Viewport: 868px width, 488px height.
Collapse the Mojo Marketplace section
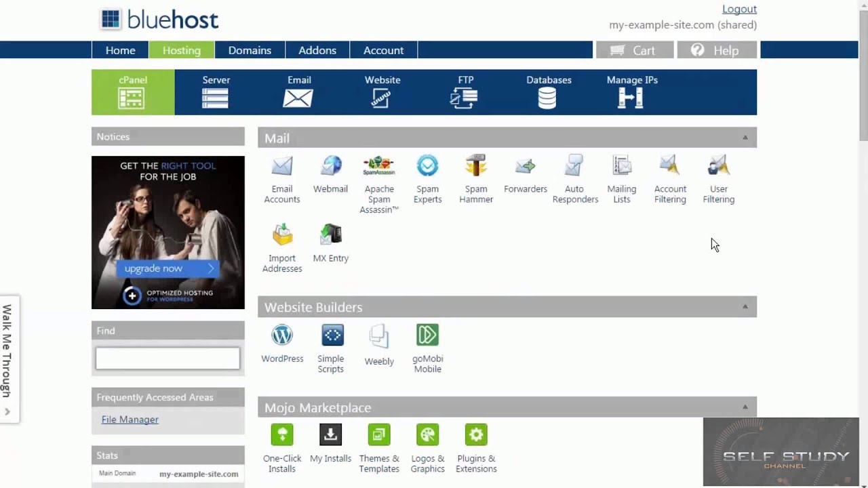[745, 407]
